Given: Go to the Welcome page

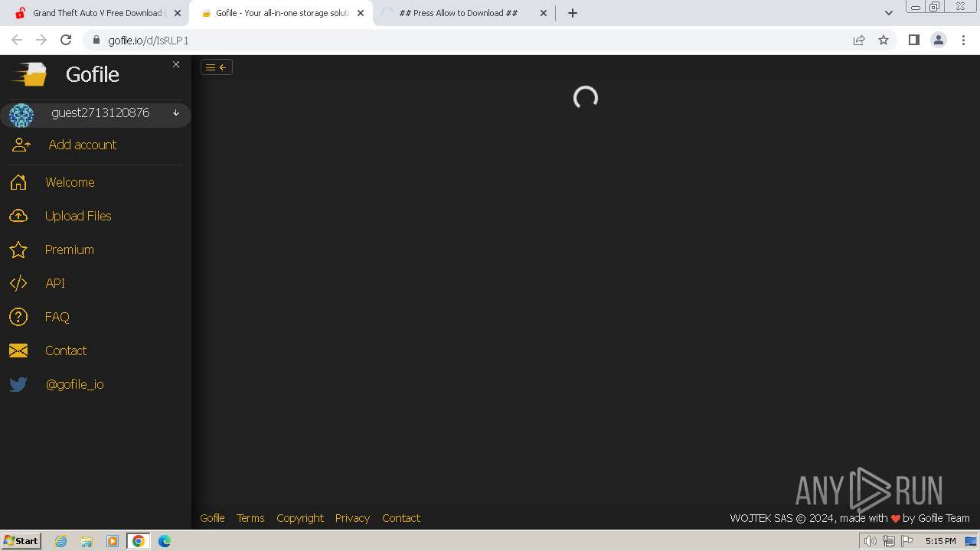Looking at the screenshot, I should [x=70, y=182].
